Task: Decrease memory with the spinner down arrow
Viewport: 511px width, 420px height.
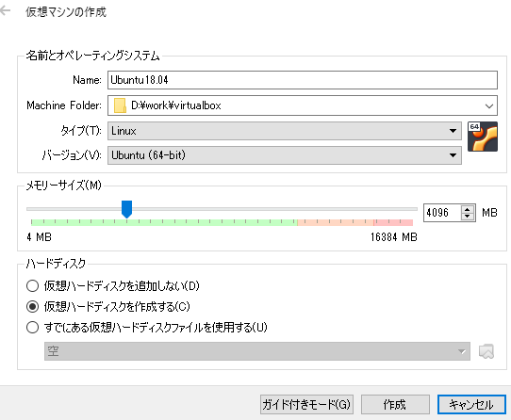Action: click(x=468, y=217)
